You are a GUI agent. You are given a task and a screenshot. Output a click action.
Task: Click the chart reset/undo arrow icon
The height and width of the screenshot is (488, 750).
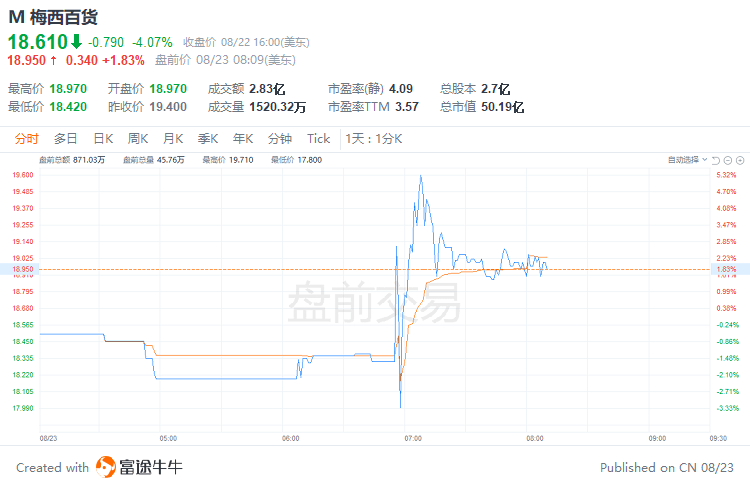[716, 160]
